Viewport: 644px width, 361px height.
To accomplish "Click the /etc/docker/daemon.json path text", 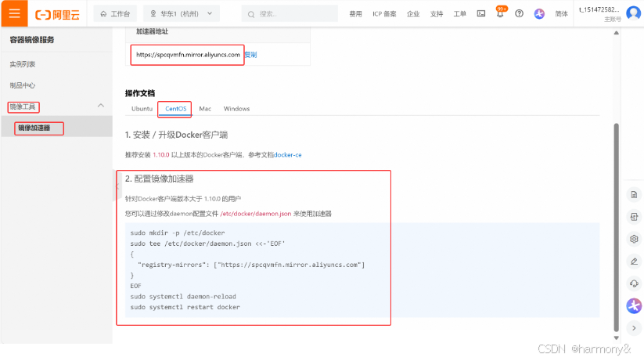I will click(255, 214).
